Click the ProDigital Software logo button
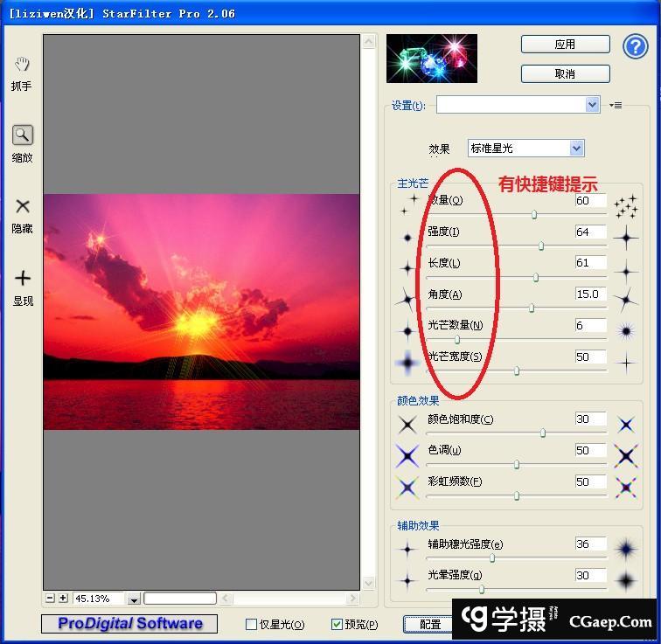 pyautogui.click(x=129, y=623)
